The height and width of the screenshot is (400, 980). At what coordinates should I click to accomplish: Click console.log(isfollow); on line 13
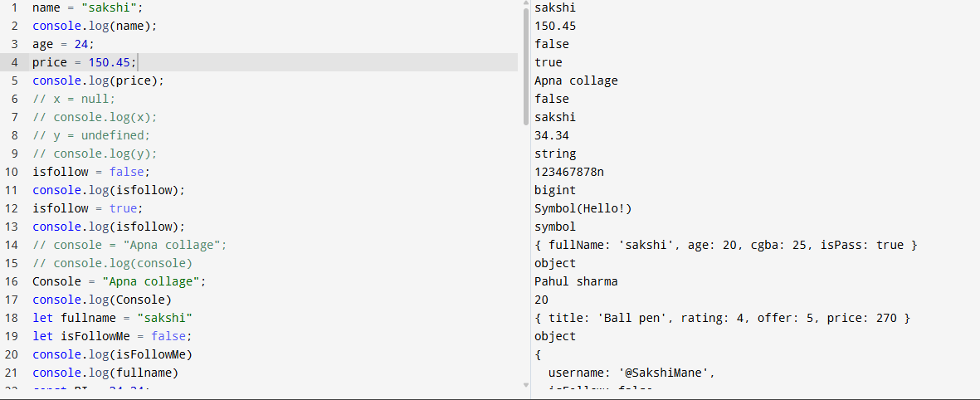[x=109, y=227]
